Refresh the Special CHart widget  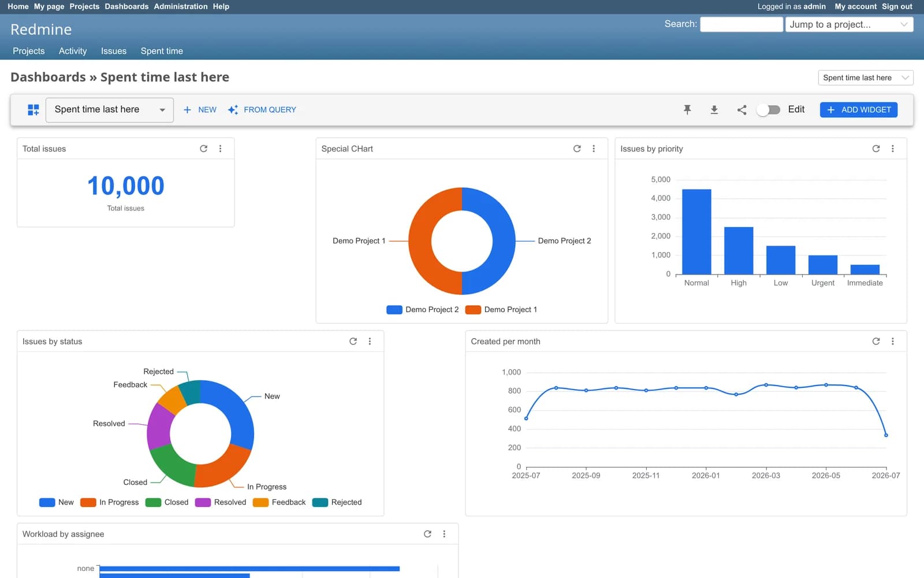coord(577,149)
